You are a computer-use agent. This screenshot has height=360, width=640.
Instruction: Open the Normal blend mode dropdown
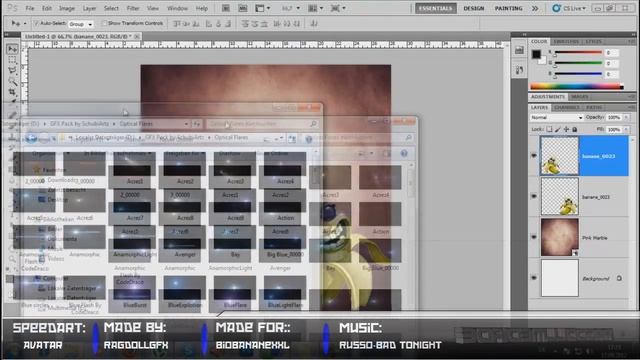tap(556, 118)
